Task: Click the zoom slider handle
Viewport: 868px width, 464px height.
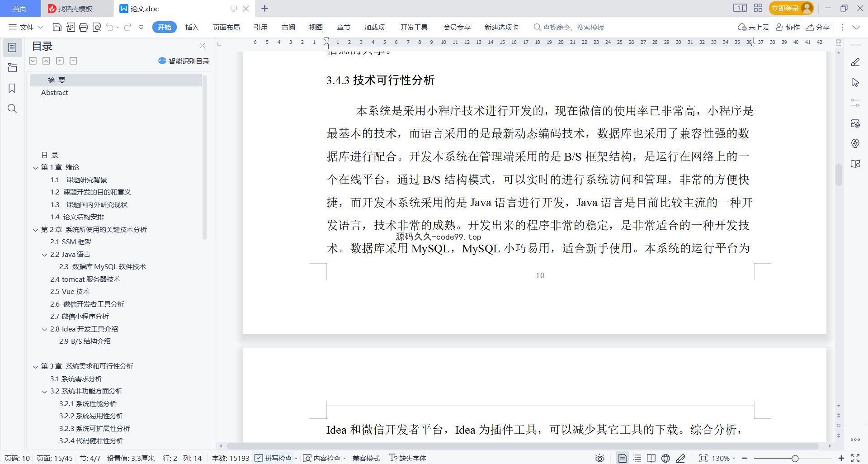Action: pos(795,458)
